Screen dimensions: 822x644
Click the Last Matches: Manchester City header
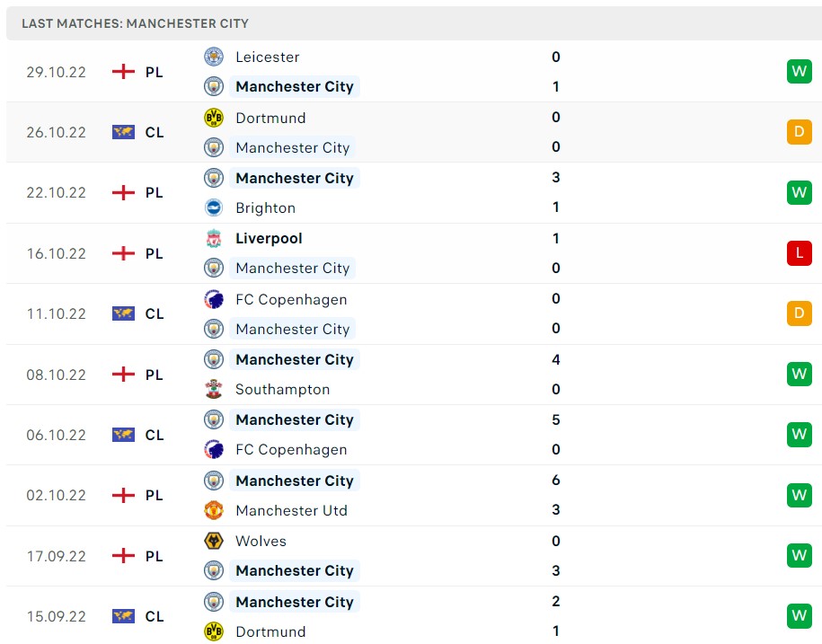136,23
